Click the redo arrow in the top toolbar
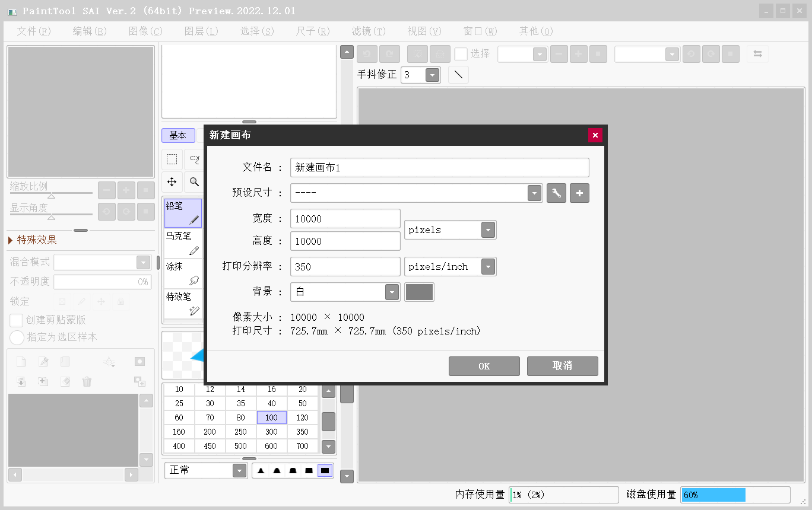Viewport: 812px width, 510px height. click(x=389, y=54)
